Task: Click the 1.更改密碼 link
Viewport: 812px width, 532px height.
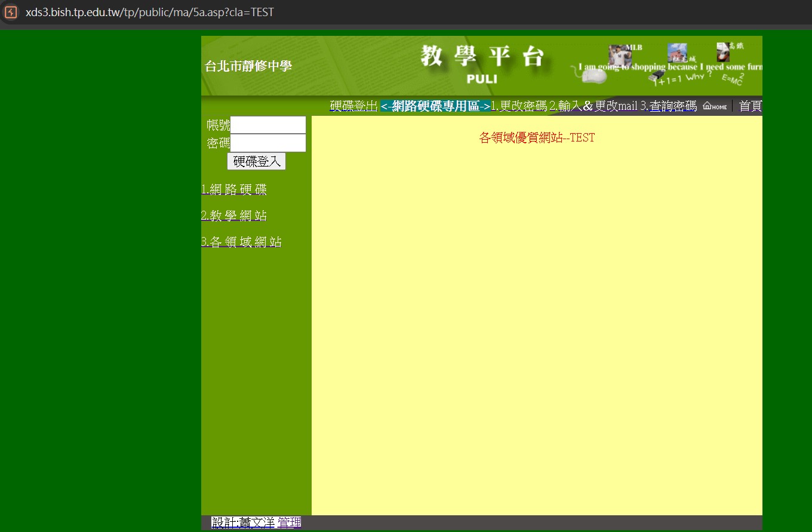Action: 519,106
